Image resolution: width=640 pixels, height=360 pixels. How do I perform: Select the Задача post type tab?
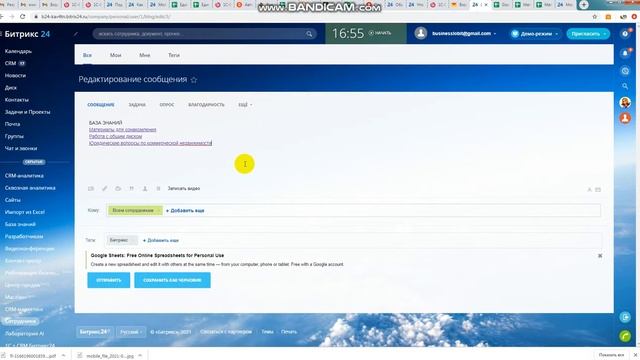[137, 105]
